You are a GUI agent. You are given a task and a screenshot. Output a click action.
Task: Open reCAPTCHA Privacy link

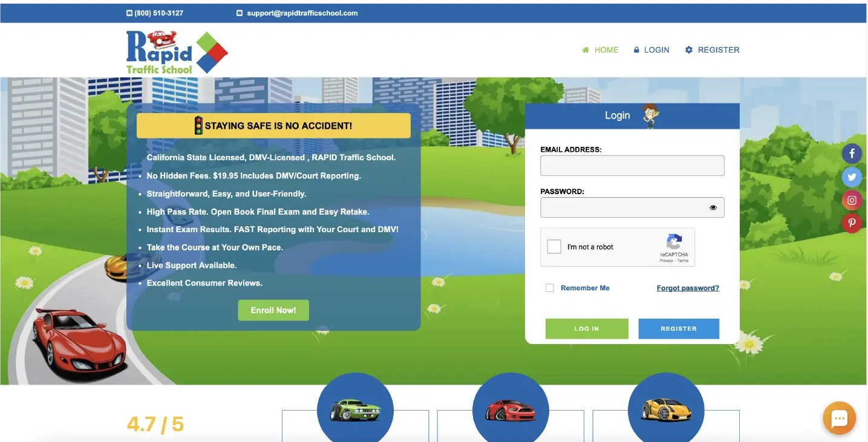click(666, 261)
